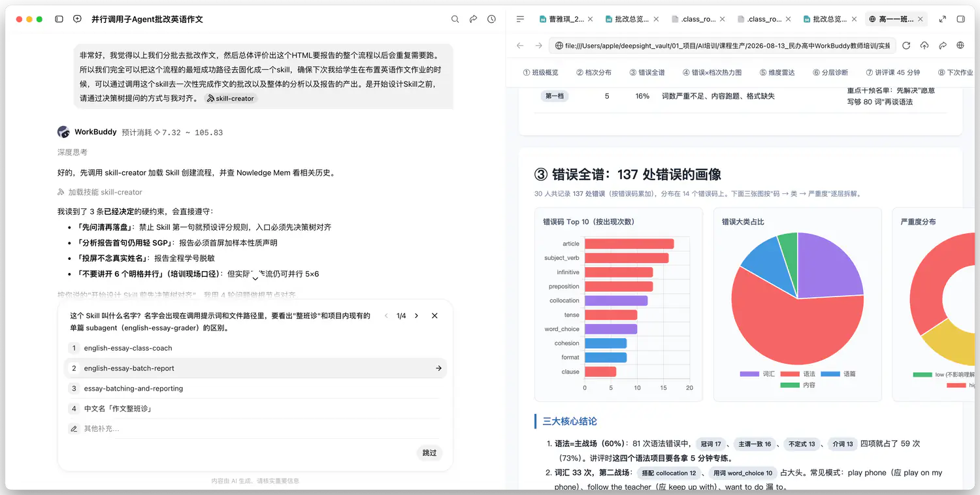This screenshot has width=980, height=495.
Task: Click the 跳过 button
Action: click(429, 453)
